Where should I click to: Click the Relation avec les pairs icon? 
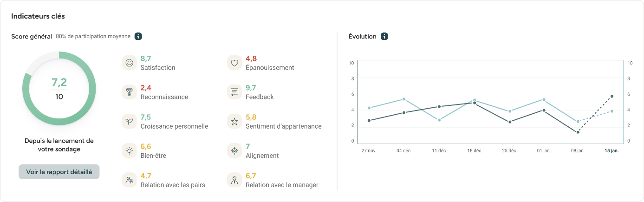[129, 180]
